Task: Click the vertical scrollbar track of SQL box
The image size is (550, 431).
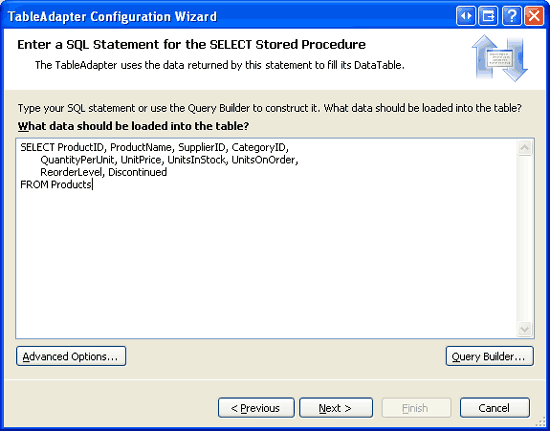Action: (524, 238)
